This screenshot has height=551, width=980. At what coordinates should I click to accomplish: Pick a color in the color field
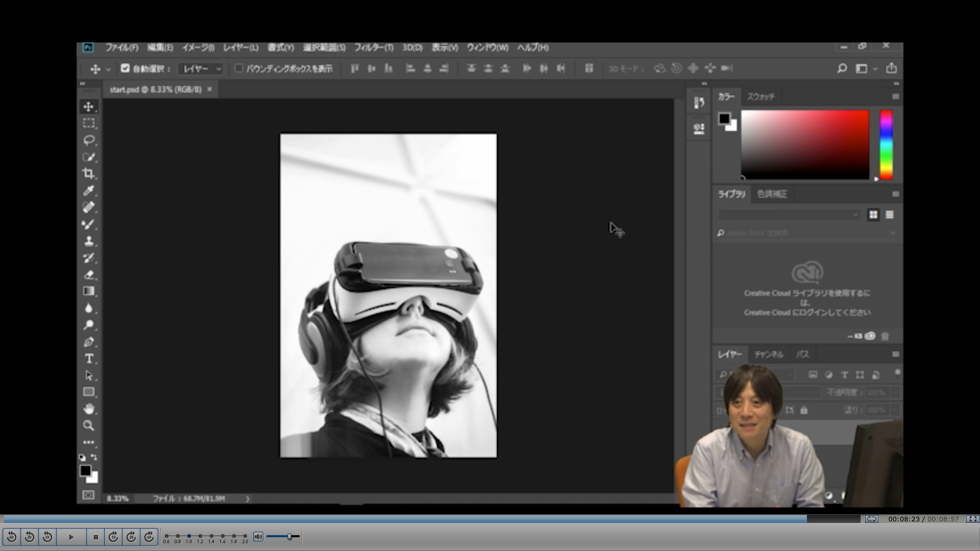(x=805, y=144)
